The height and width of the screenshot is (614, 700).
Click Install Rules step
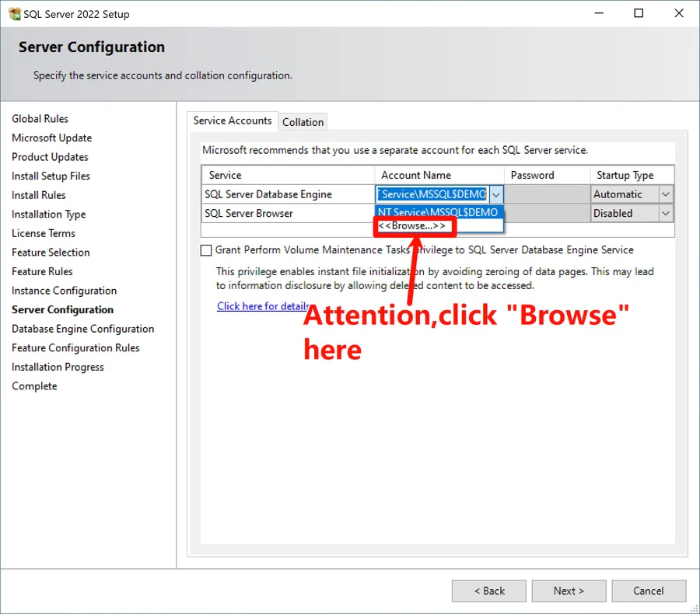coord(39,195)
